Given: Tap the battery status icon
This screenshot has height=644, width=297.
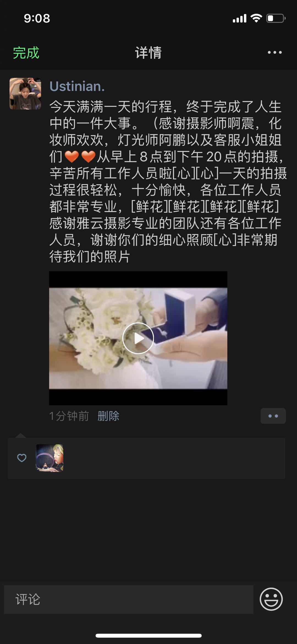Looking at the screenshot, I should click(x=276, y=18).
